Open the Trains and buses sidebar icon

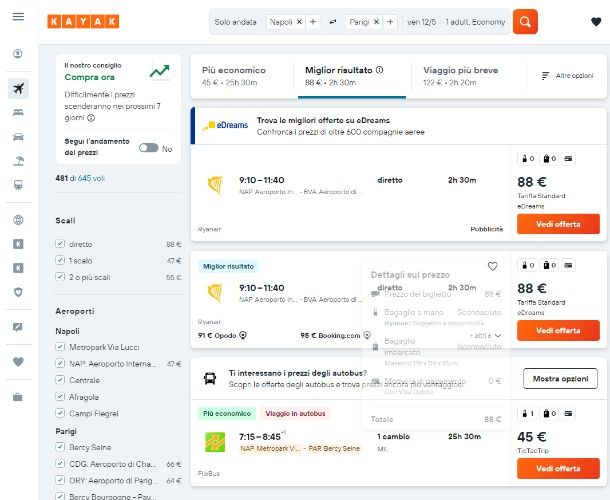point(18,185)
